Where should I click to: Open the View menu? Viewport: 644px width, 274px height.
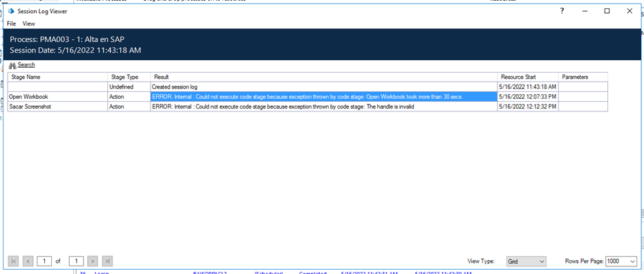[x=29, y=24]
